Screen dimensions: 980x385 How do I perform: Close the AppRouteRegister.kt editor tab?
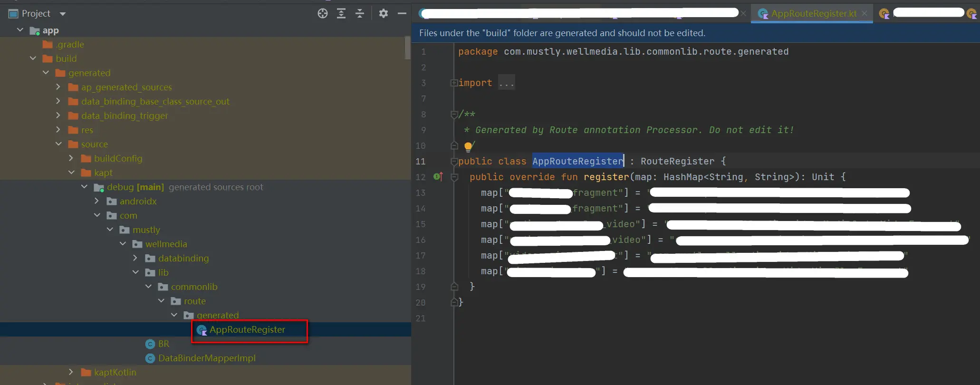click(x=865, y=14)
